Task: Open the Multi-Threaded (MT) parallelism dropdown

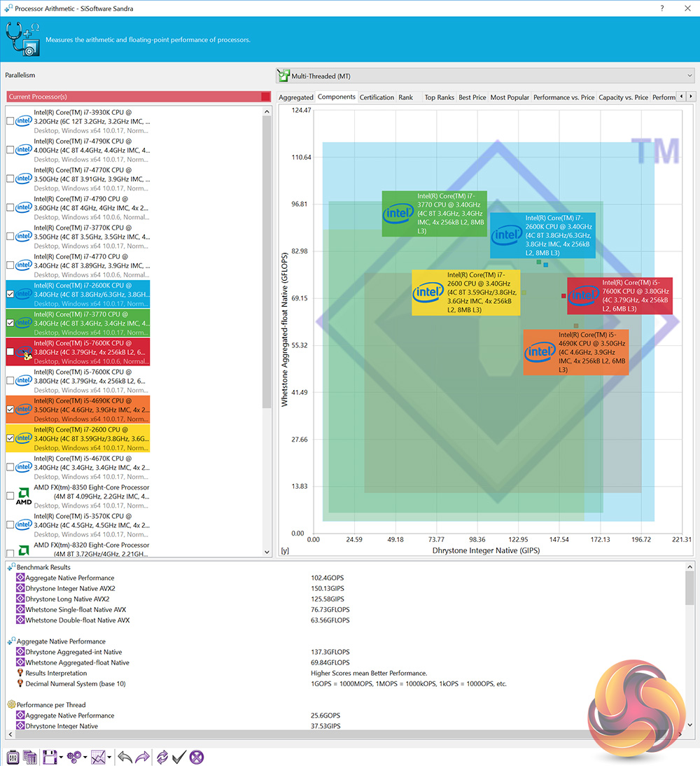Action: tap(485, 76)
